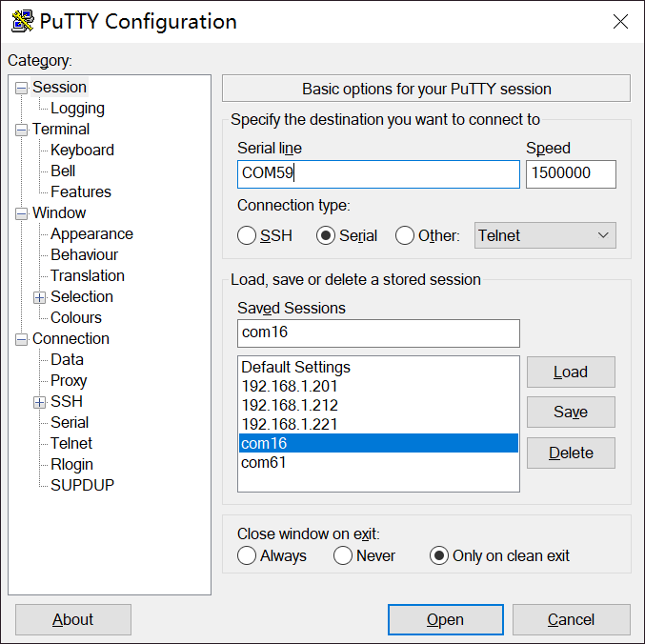Focus the Serial line input field
This screenshot has width=645, height=644.
click(x=378, y=174)
